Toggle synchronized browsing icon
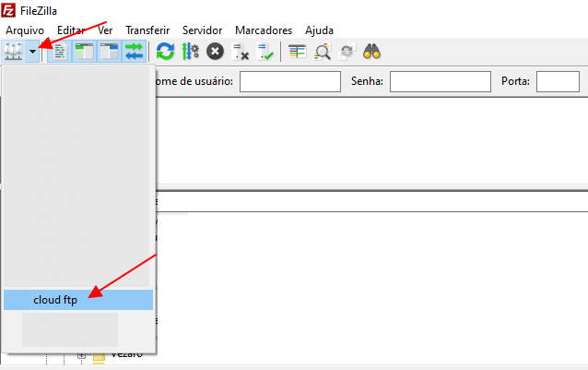 [x=347, y=52]
